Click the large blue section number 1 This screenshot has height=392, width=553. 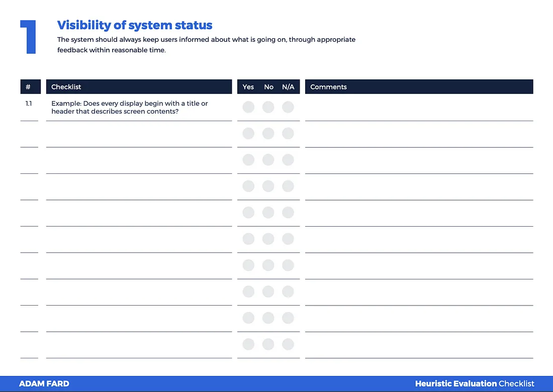pyautogui.click(x=28, y=37)
